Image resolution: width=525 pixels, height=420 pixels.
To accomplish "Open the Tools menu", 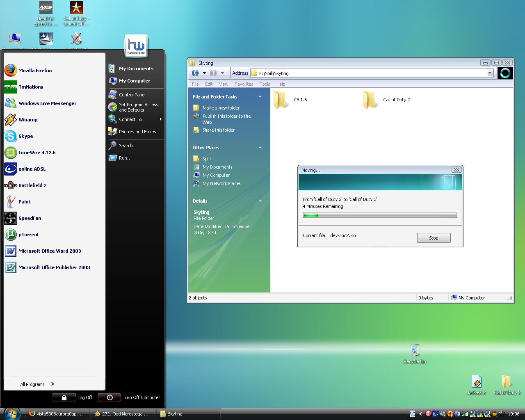I will [x=265, y=84].
